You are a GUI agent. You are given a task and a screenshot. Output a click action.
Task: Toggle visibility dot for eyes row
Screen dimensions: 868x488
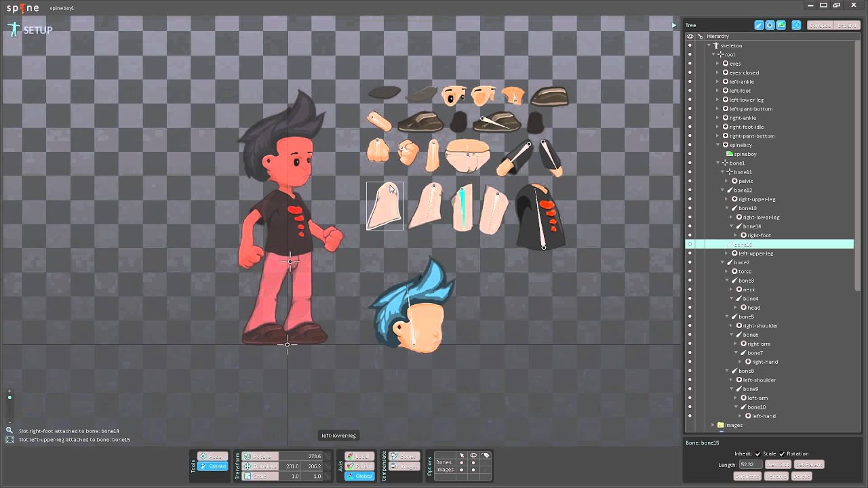tap(690, 64)
